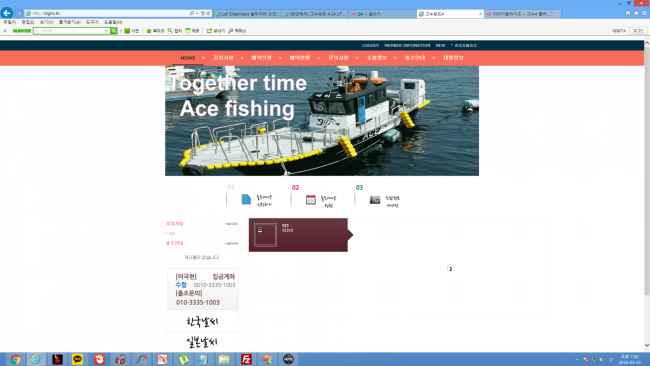Screen dimensions: 650x366
Task: Open the '123' notice post in sidebar
Action: (172, 233)
